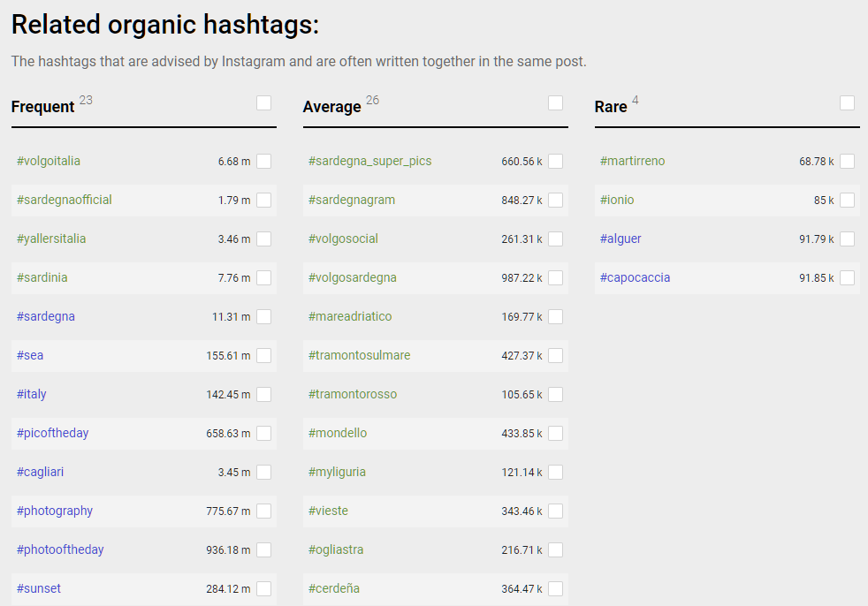Screen dimensions: 868x606
Task: Tick the select-all checkbox for Rare column
Action: [848, 103]
